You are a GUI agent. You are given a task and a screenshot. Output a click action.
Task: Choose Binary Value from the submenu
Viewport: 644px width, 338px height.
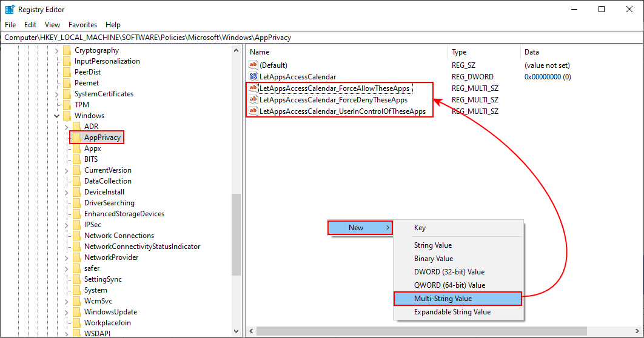coord(458,259)
